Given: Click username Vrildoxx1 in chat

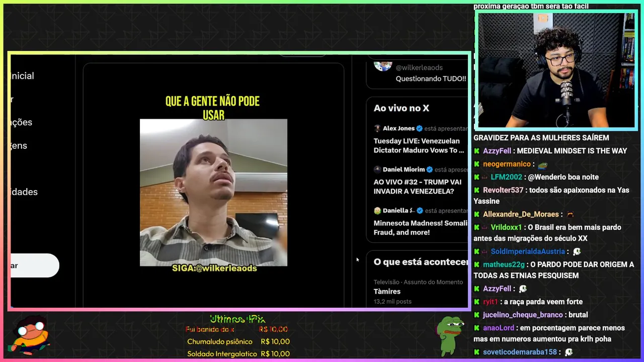Looking at the screenshot, I should pyautogui.click(x=506, y=227).
